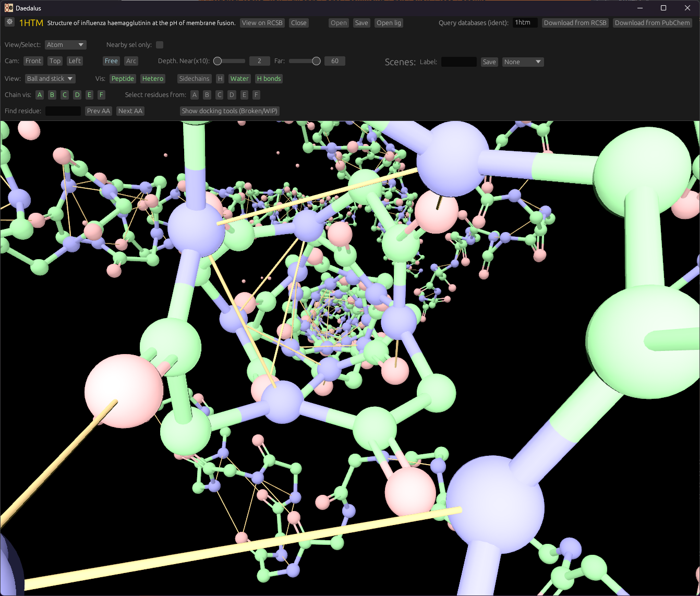Select residues from chain E

coord(244,95)
